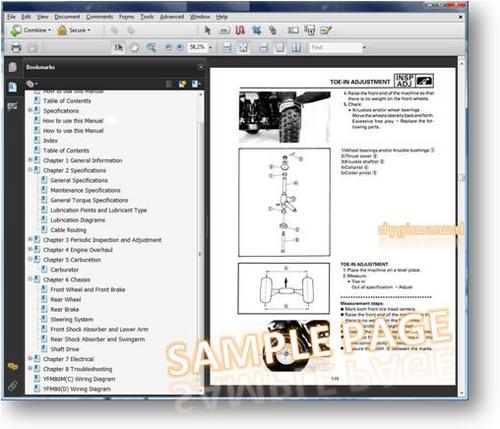This screenshot has height=429, width=500.
Task: Select the Hand tool
Action: pos(134,48)
